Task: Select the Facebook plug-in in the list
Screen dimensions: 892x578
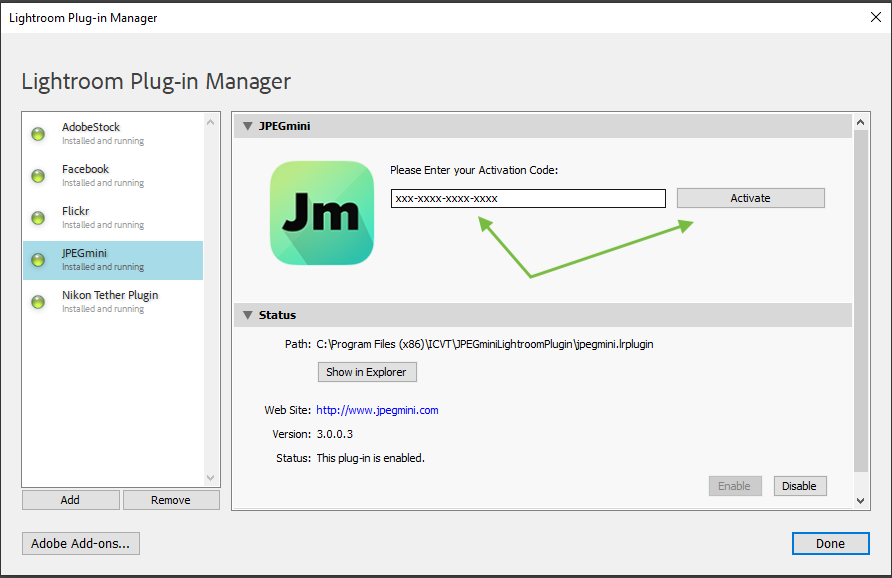Action: (x=113, y=176)
